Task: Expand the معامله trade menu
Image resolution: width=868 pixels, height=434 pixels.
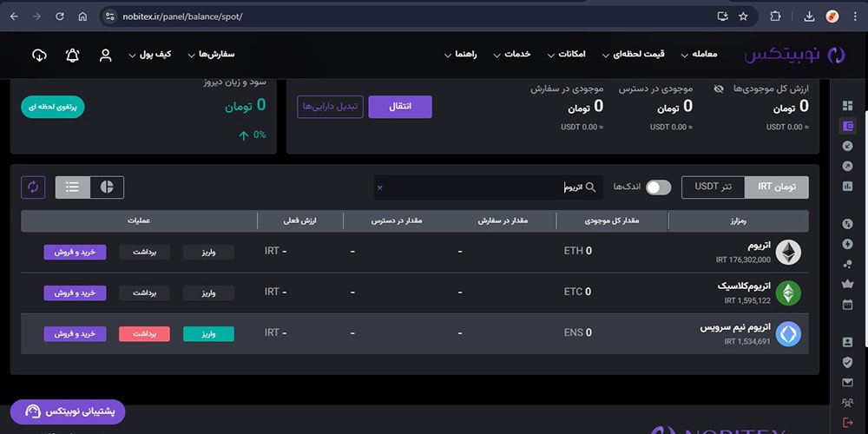Action: [699, 55]
